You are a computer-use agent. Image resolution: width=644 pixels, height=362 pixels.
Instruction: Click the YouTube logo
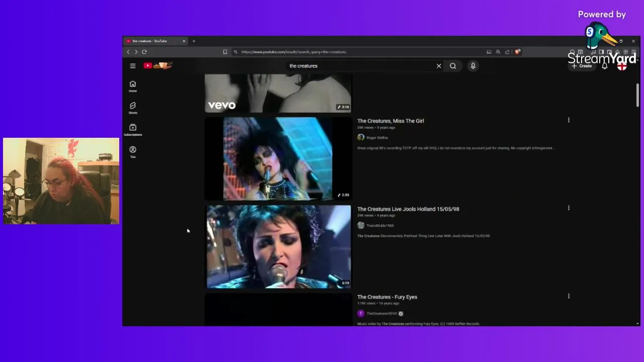(158, 65)
